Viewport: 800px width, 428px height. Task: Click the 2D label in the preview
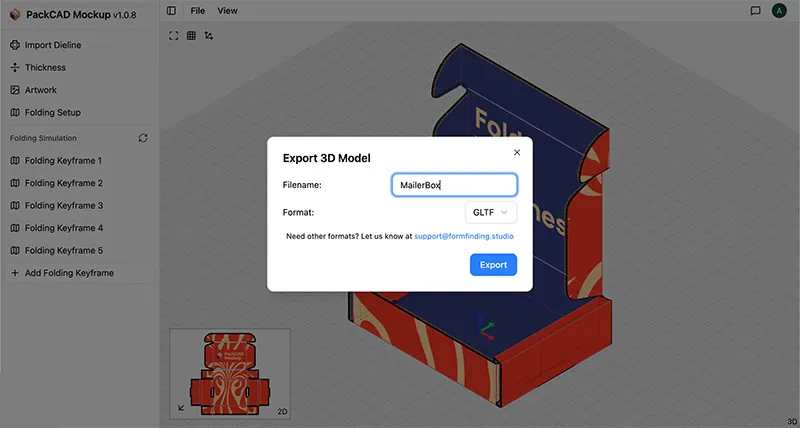(x=282, y=412)
